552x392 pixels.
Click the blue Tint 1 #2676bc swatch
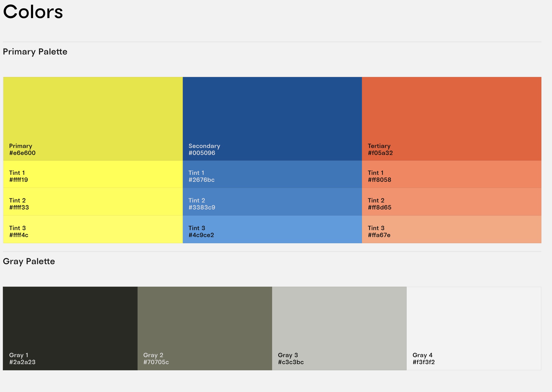(x=272, y=174)
